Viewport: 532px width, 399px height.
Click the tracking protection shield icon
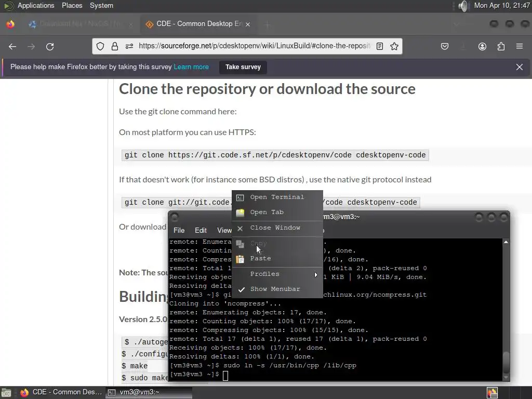pos(100,46)
